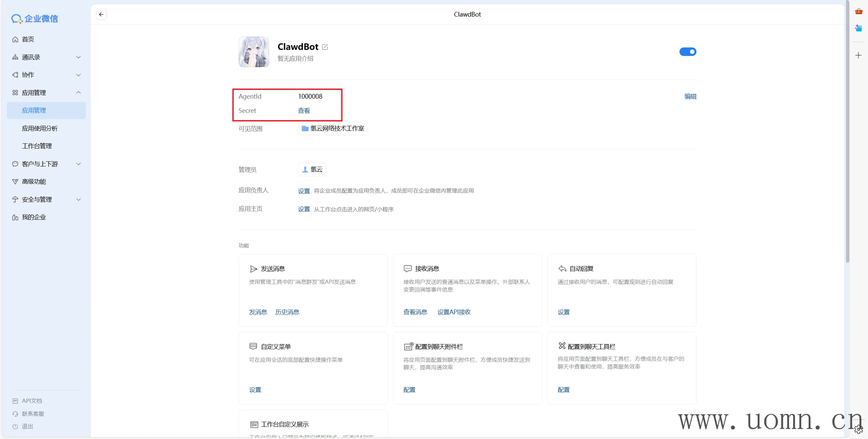Click the 企业微信 logo
The image size is (868, 439).
[x=35, y=19]
